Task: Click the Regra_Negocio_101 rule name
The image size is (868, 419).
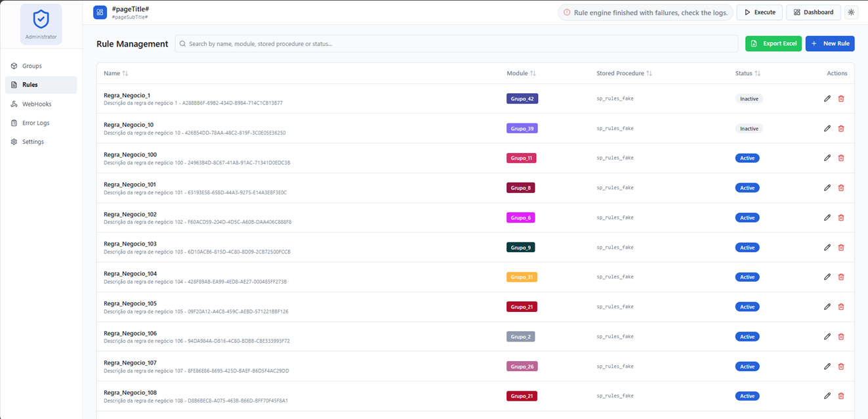Action: (x=130, y=185)
